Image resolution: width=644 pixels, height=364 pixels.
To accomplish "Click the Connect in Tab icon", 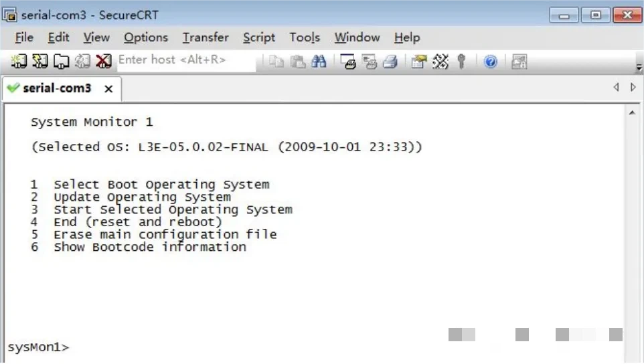I will [62, 62].
